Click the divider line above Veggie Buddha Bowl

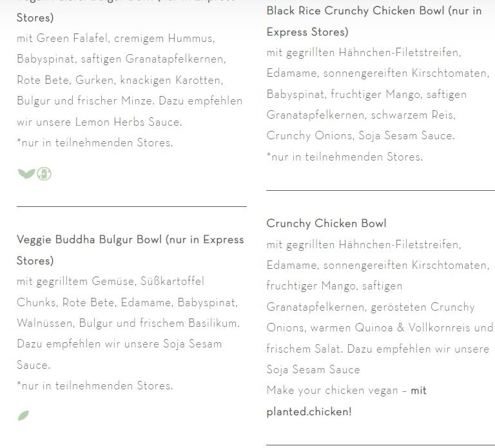[131, 206]
